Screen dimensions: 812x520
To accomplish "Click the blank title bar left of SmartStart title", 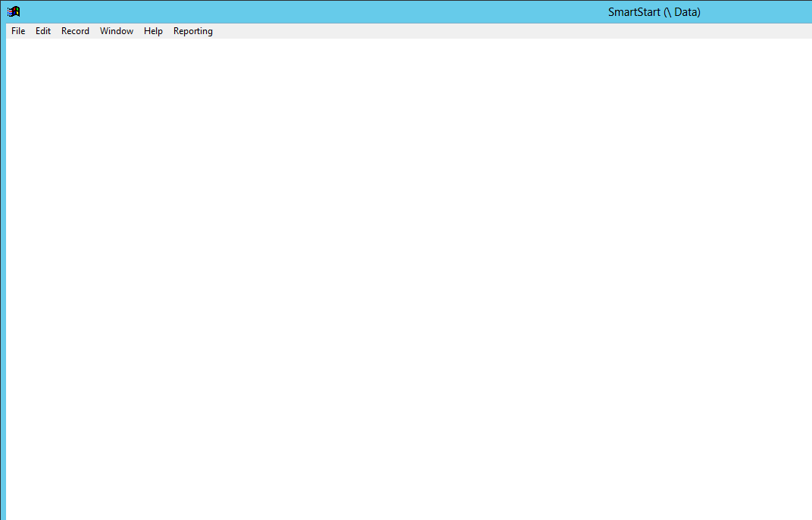I will click(x=303, y=11).
